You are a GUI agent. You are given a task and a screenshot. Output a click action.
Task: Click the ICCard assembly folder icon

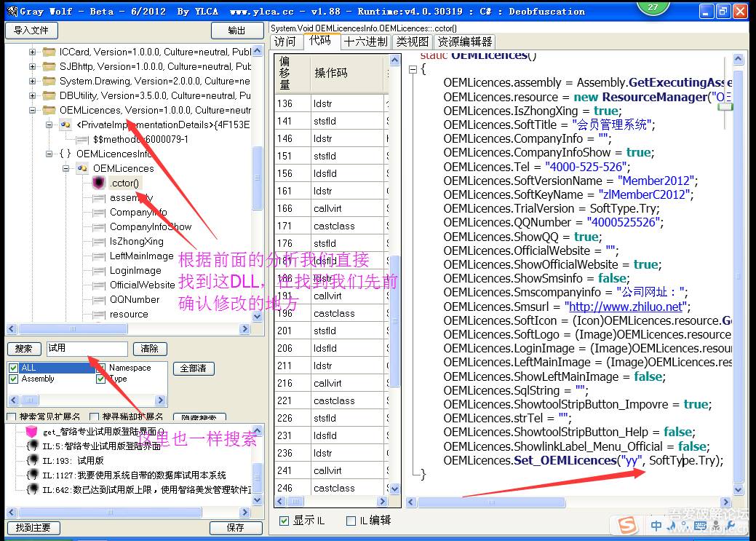(49, 52)
